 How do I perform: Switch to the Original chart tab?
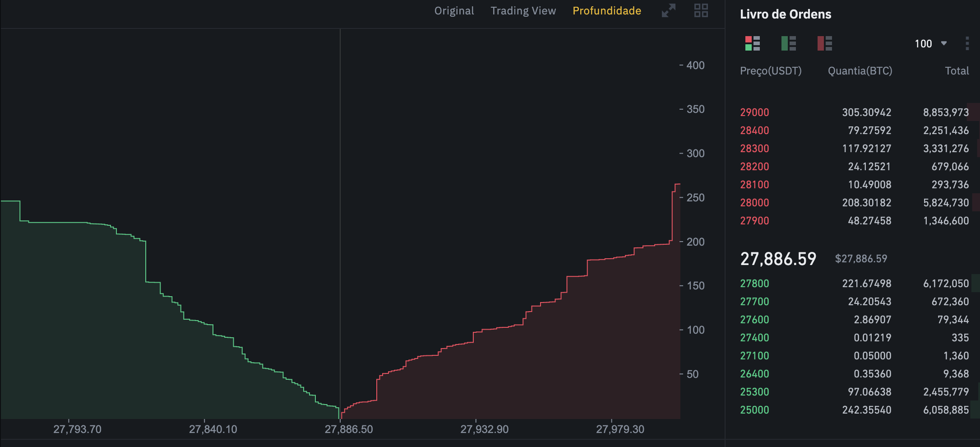454,11
